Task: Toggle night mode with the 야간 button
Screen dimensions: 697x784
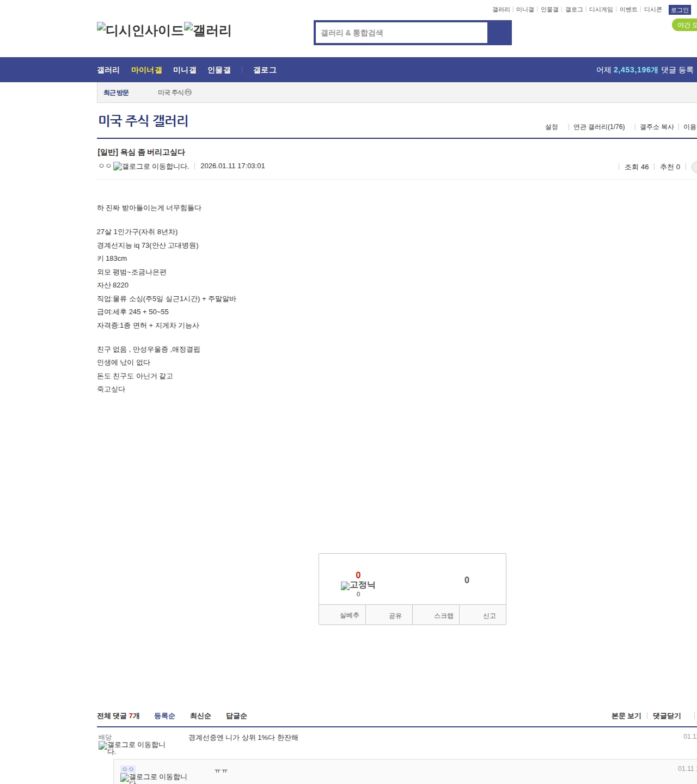Action: click(686, 25)
